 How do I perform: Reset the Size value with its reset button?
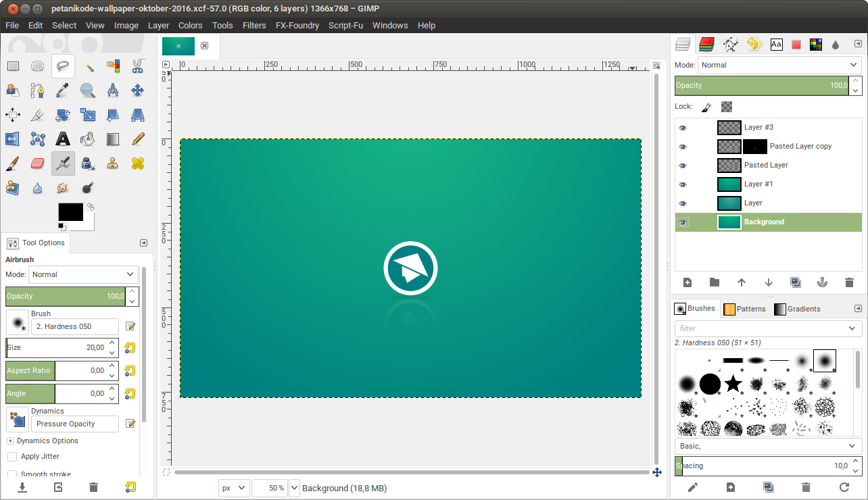point(129,347)
